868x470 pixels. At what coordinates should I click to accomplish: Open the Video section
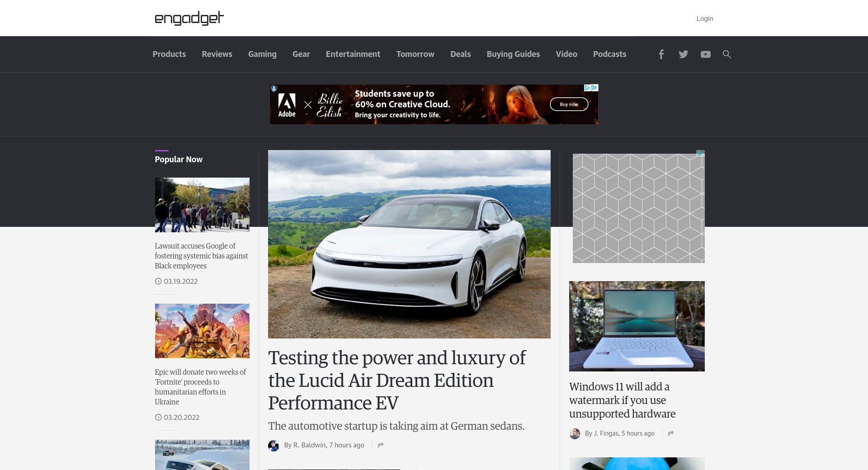[566, 54]
